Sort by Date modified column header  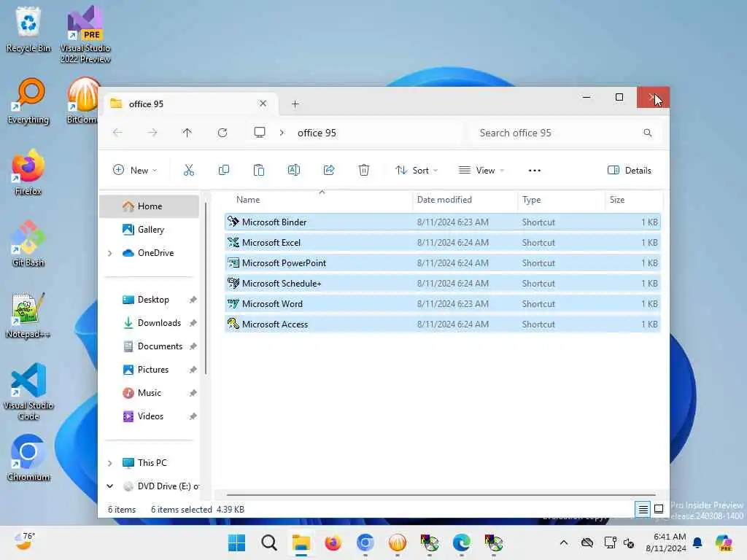coord(444,200)
